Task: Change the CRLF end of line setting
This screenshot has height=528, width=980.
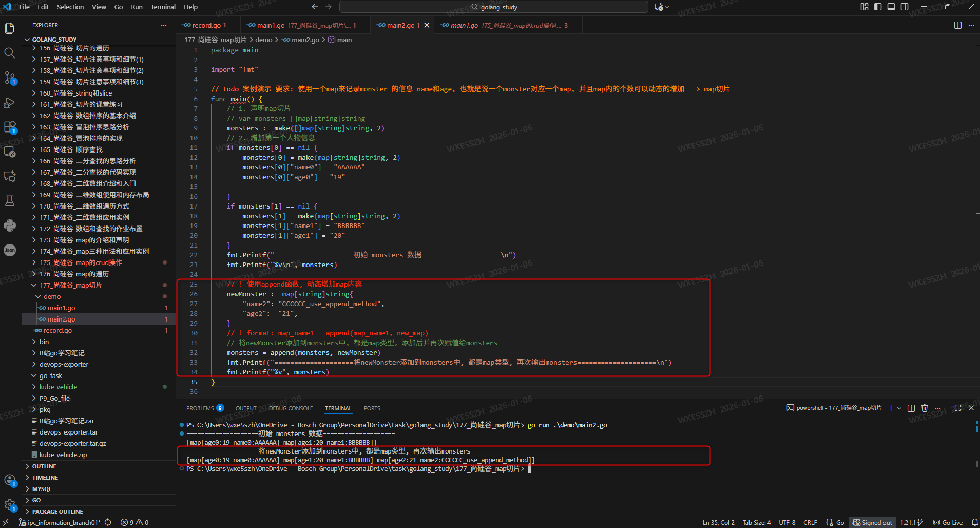Action: (x=810, y=522)
